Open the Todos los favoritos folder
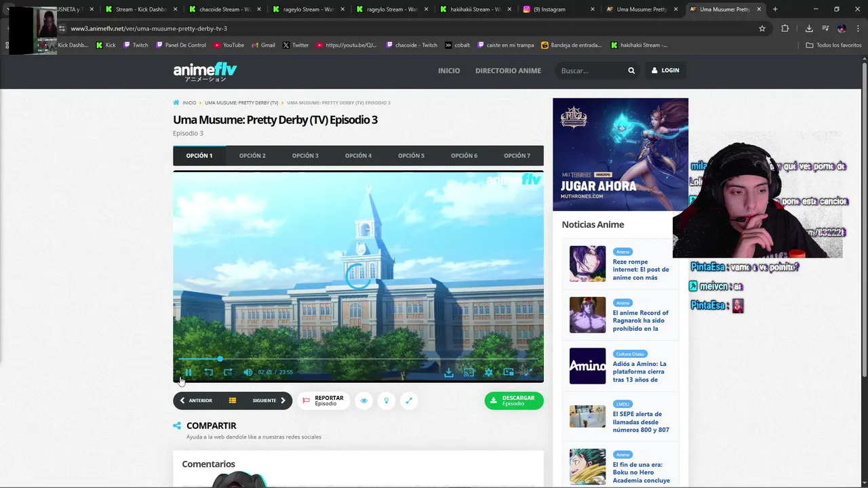Viewport: 868px width, 488px height. tap(833, 45)
